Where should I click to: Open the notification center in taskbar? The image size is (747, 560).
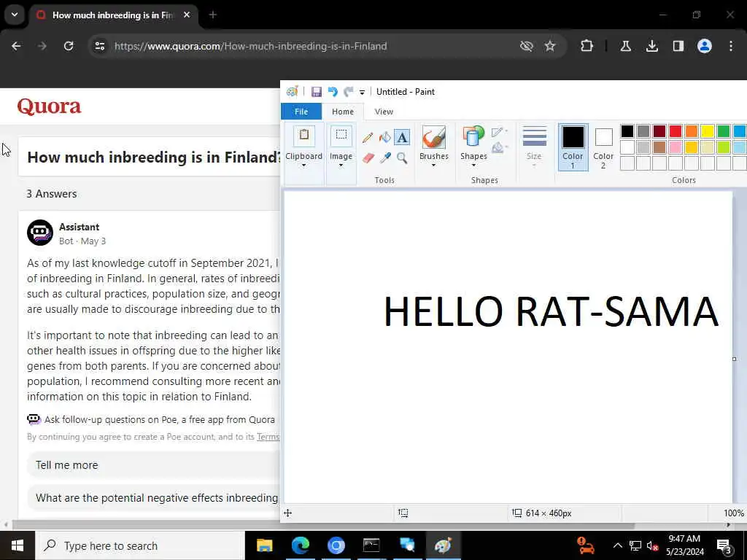click(x=724, y=545)
